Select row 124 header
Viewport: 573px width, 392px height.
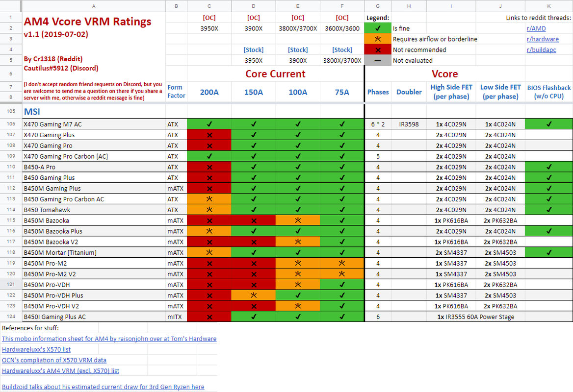pyautogui.click(x=11, y=317)
